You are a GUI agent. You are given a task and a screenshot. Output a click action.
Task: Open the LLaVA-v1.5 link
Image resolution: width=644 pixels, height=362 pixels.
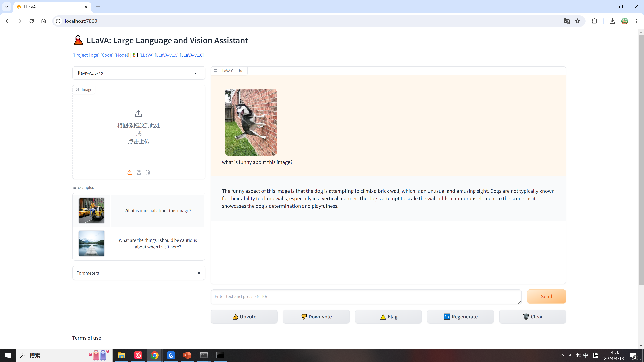point(167,55)
